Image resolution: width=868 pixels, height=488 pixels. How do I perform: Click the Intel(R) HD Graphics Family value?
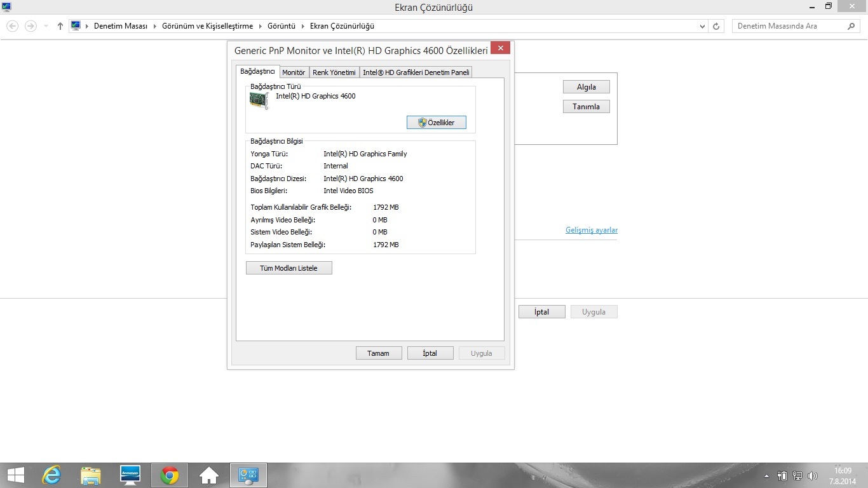(x=365, y=154)
